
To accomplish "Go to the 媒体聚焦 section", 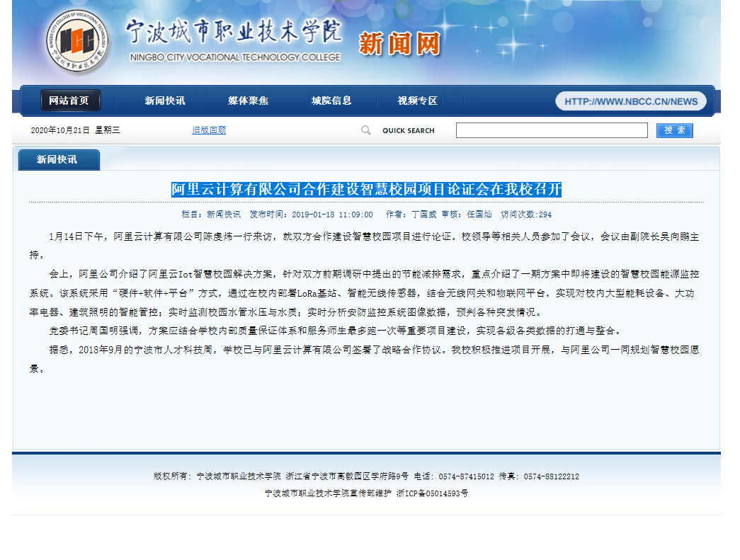I will pyautogui.click(x=249, y=101).
